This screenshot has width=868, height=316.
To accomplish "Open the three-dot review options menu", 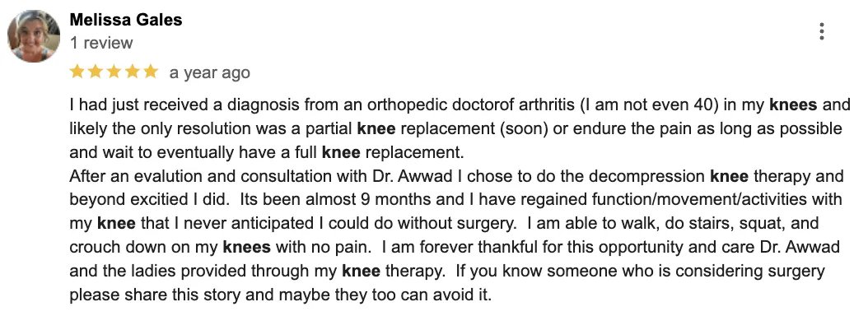I will tap(822, 31).
